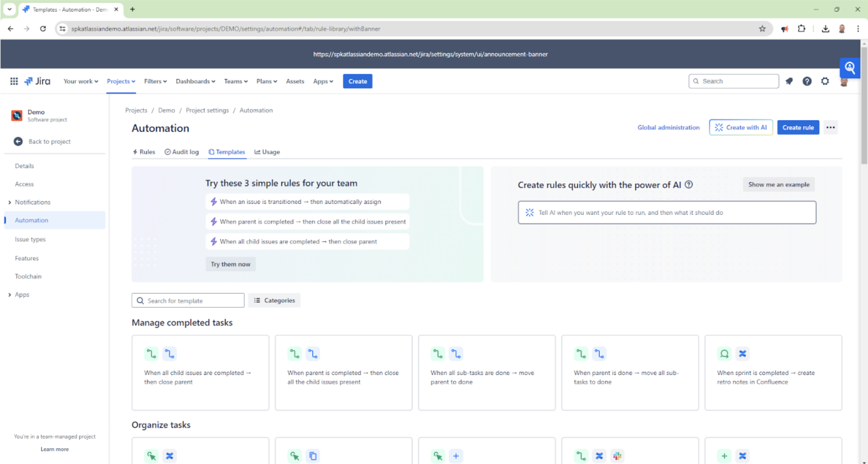The width and height of the screenshot is (868, 464).
Task: Click the Tell AI rule prompt field
Action: point(667,213)
